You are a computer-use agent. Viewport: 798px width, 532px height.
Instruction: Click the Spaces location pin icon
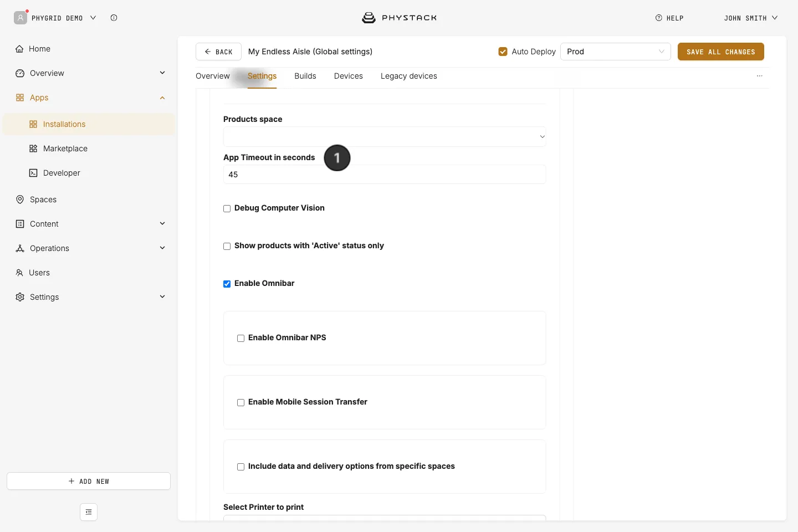click(x=20, y=199)
